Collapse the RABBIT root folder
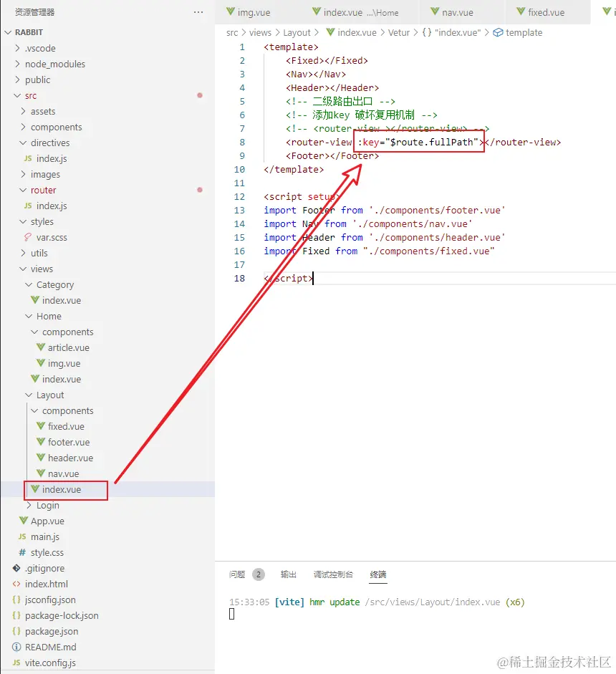Viewport: 616px width, 674px height. [8, 32]
